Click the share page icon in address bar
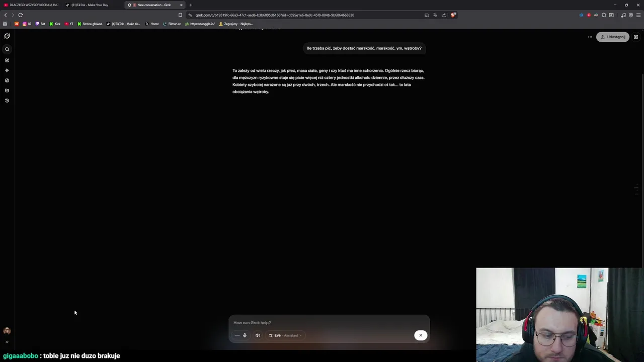 [x=444, y=15]
